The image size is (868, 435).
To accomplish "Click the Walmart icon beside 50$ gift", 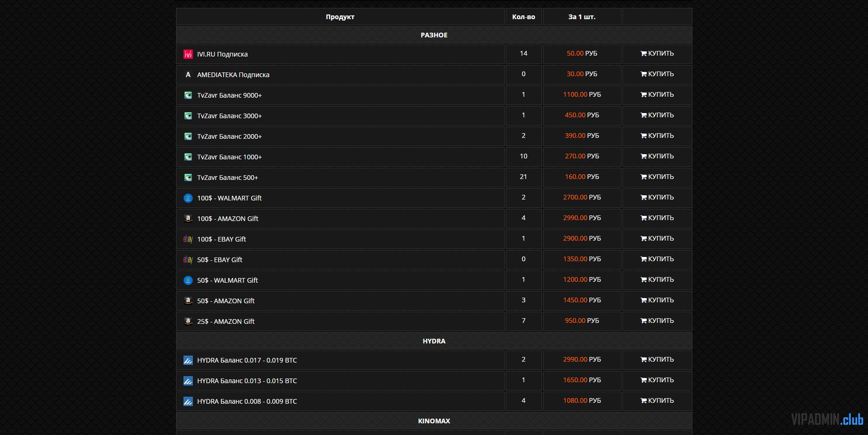I will point(188,280).
